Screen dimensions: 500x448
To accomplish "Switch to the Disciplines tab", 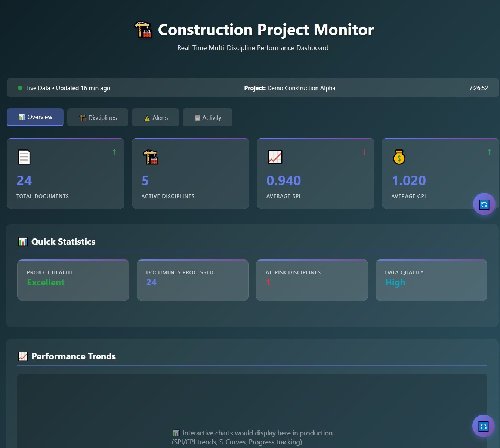I will (x=98, y=117).
